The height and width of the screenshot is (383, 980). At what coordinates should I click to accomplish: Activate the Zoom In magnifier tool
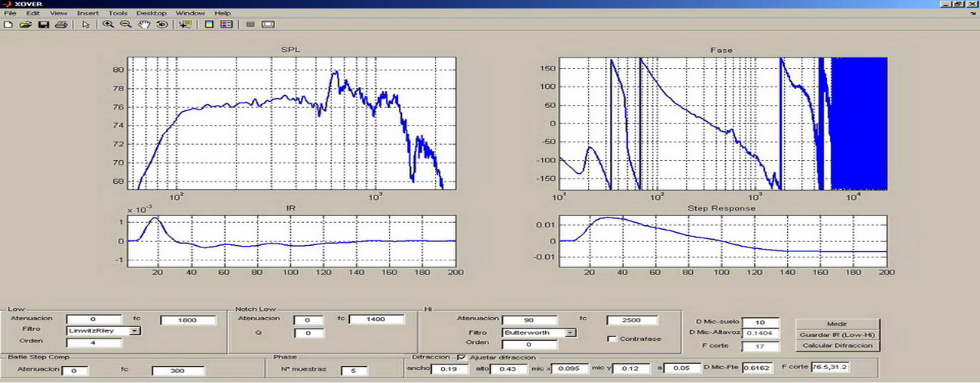108,25
